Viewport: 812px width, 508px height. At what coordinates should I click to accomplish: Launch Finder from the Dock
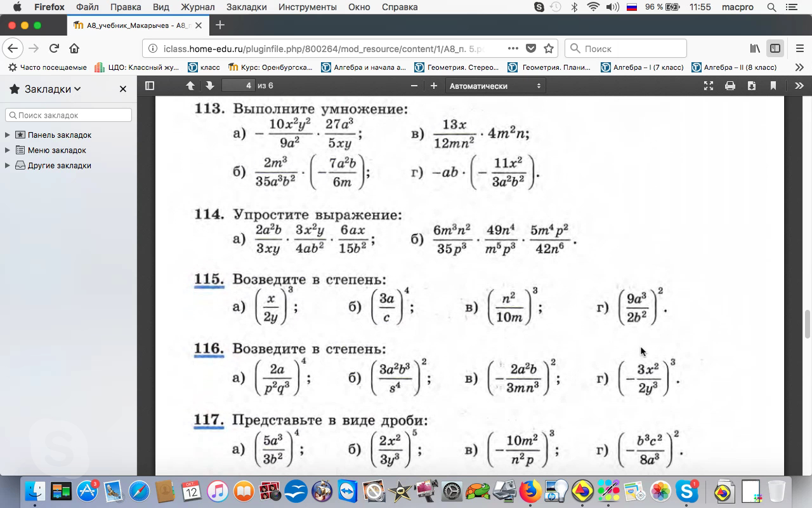point(34,491)
